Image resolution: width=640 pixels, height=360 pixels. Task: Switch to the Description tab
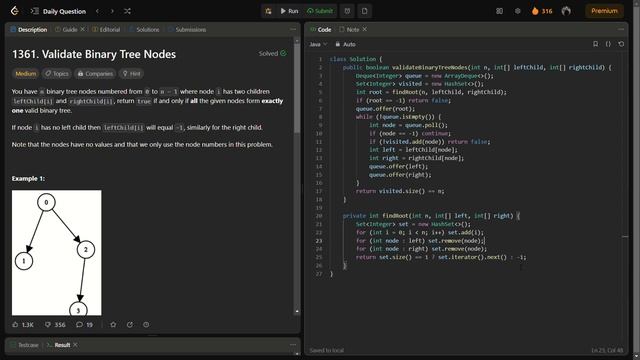(29, 29)
